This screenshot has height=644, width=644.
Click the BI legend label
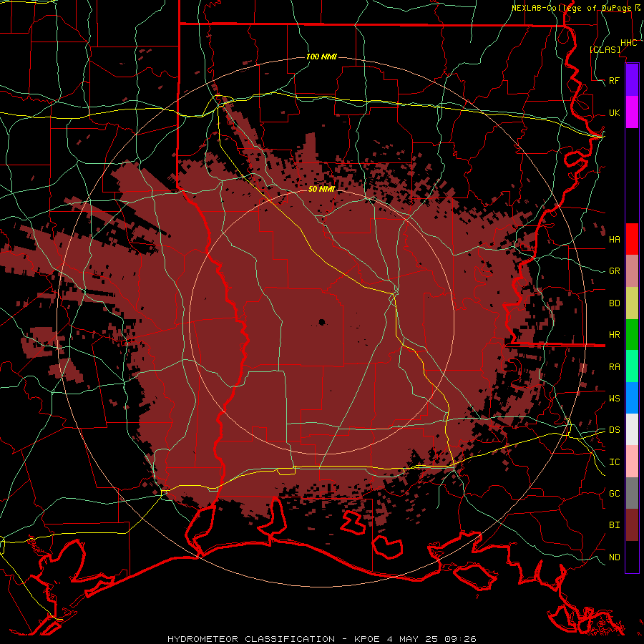[614, 525]
